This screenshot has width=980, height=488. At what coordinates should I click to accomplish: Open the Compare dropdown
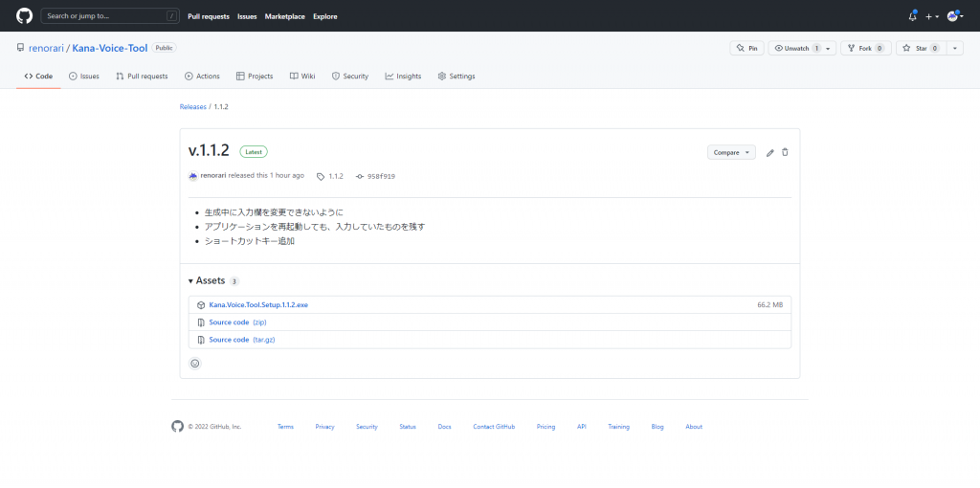(731, 152)
